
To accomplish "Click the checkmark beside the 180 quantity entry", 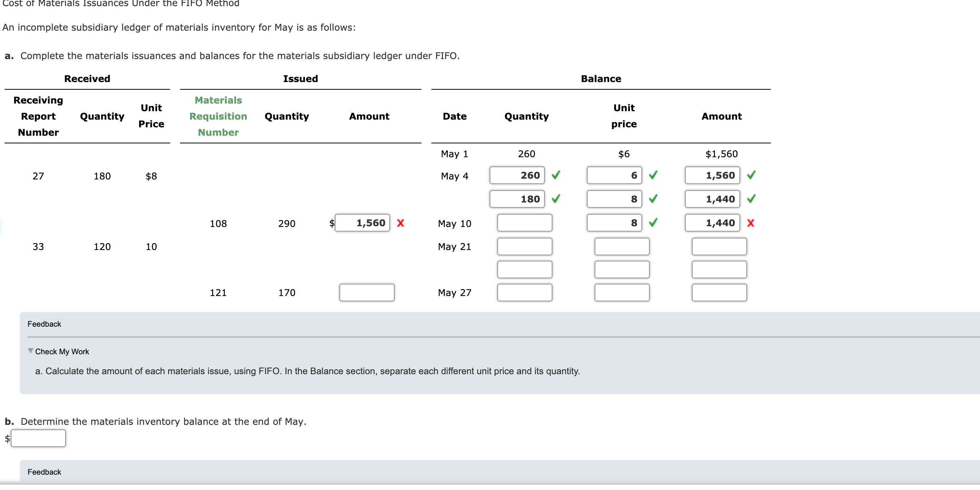I will [x=556, y=199].
